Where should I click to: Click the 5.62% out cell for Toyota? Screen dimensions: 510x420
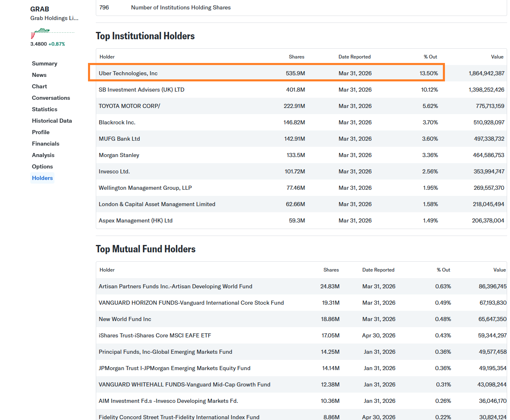tap(430, 106)
